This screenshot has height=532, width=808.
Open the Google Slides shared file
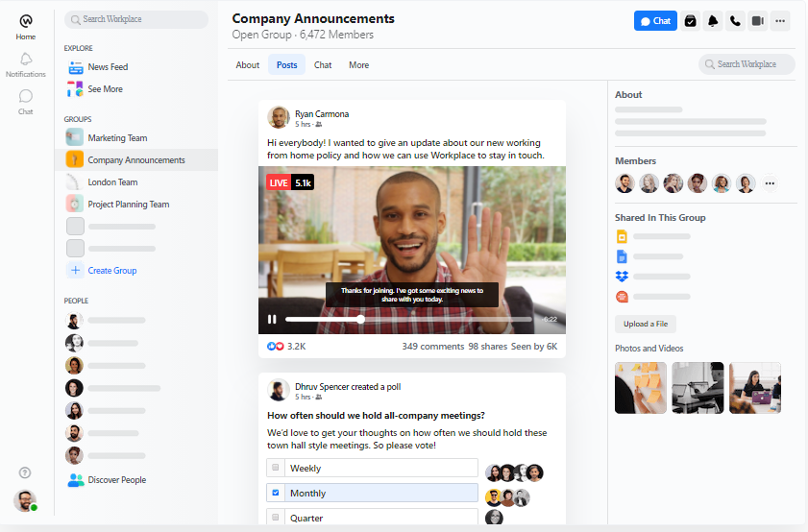(x=622, y=236)
